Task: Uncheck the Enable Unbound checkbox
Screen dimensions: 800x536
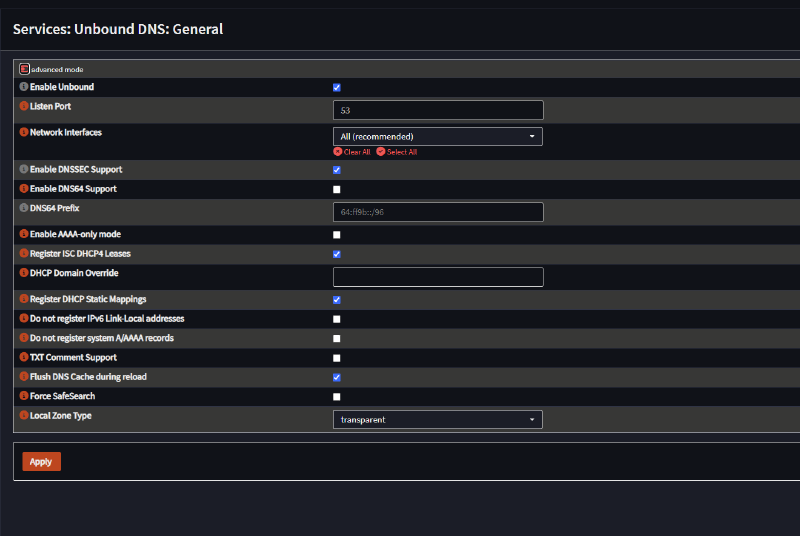Action: click(337, 88)
